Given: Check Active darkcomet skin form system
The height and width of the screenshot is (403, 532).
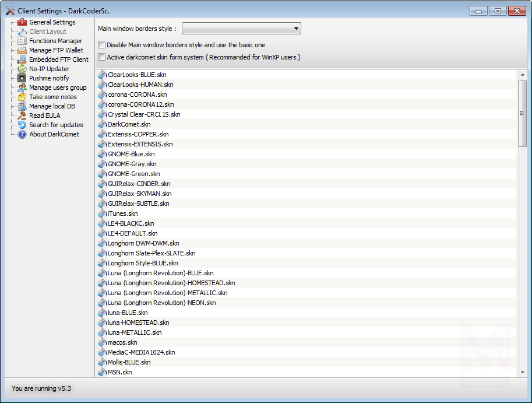Looking at the screenshot, I should (102, 57).
